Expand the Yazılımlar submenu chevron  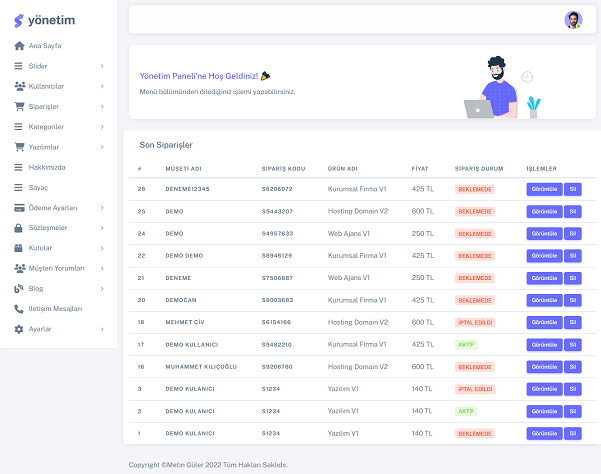click(x=102, y=147)
